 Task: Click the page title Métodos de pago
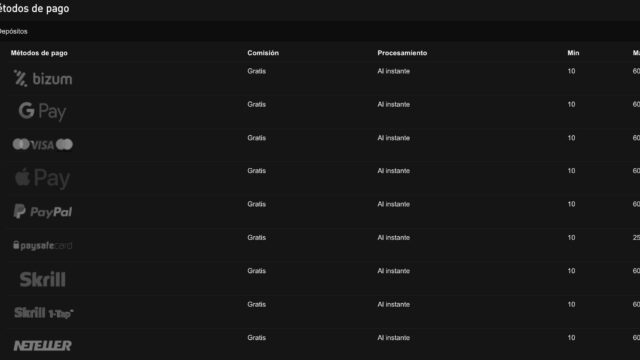tap(35, 8)
